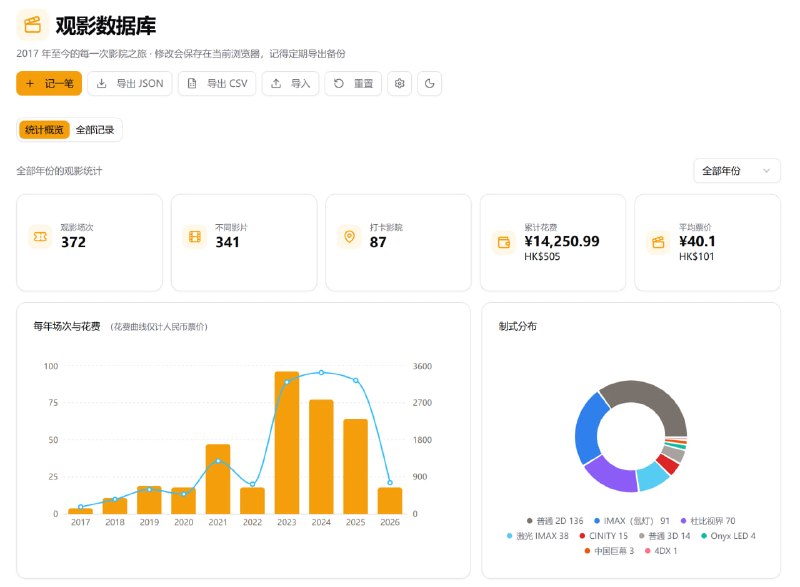Viewport: 800px width, 587px height.
Task: Click the light blue 激光 IMAX donut segment
Action: 653,476
